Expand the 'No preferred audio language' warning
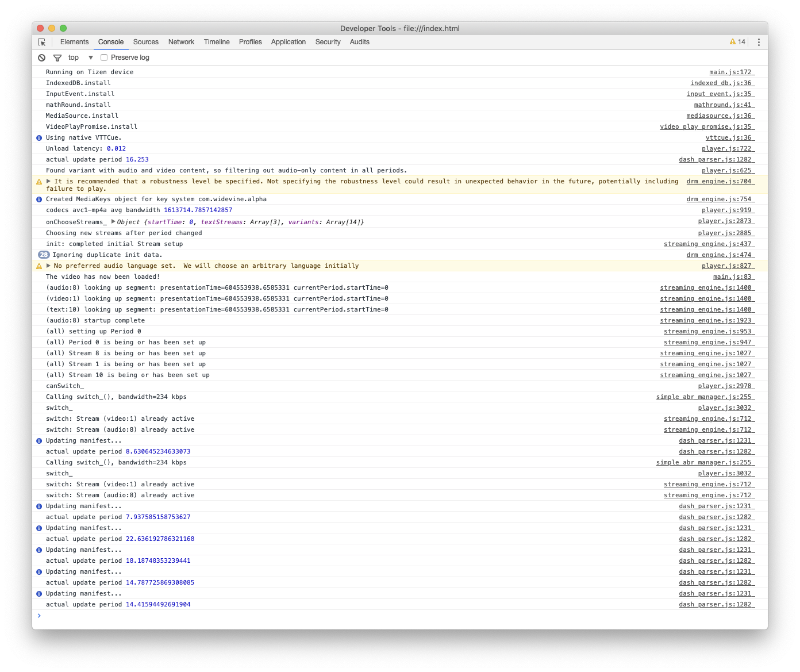The width and height of the screenshot is (800, 672). tap(49, 266)
